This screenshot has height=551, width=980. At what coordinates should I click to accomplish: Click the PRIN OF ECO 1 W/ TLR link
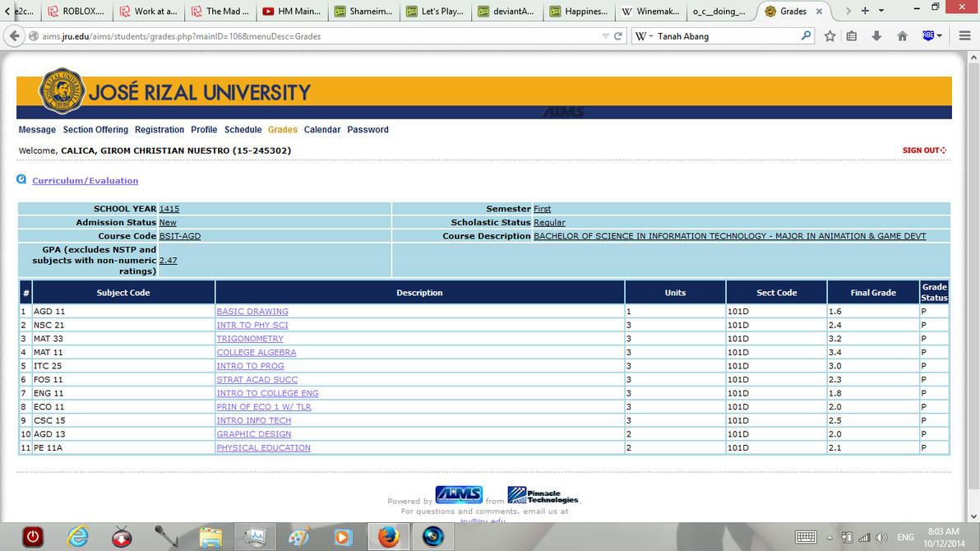(x=264, y=406)
